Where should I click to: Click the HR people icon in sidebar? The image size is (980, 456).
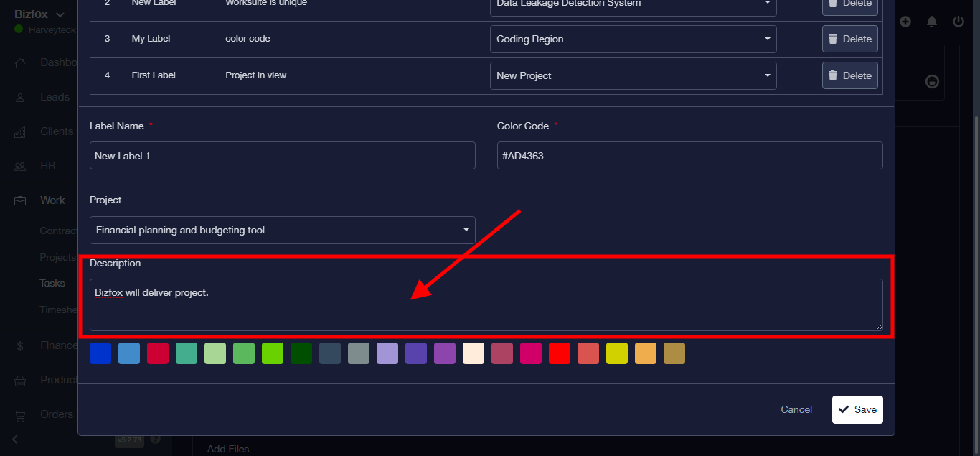(21, 167)
